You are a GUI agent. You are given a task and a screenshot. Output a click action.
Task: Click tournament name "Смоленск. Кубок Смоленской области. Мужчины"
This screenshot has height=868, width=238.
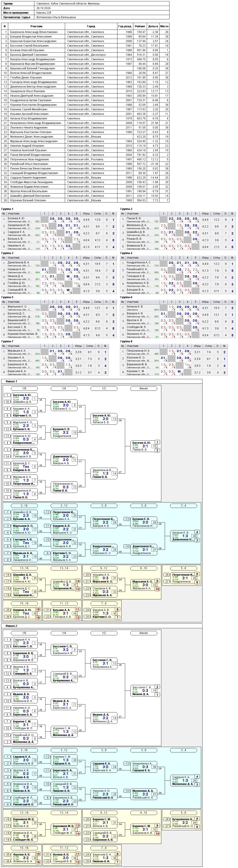[68, 3]
